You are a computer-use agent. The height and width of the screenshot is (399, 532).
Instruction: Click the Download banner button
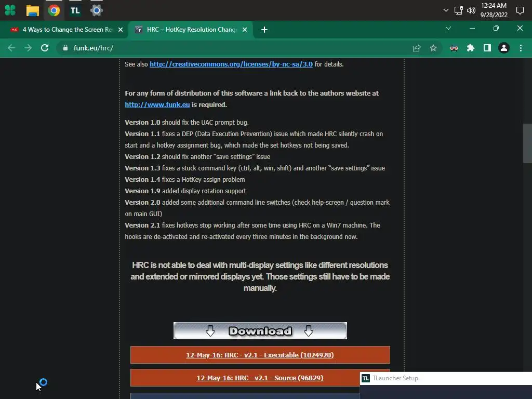click(x=260, y=330)
